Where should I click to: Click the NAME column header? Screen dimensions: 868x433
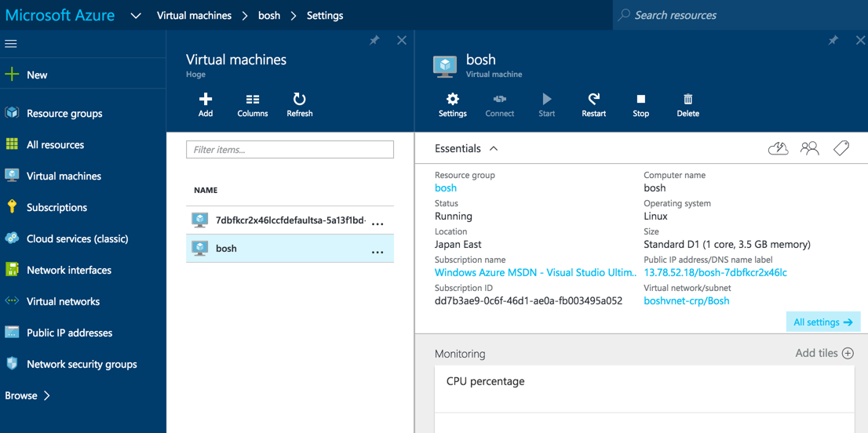pos(206,191)
